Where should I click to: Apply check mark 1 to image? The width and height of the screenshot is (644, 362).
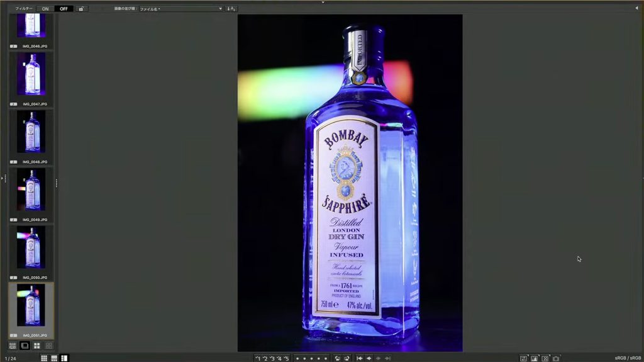click(258, 358)
